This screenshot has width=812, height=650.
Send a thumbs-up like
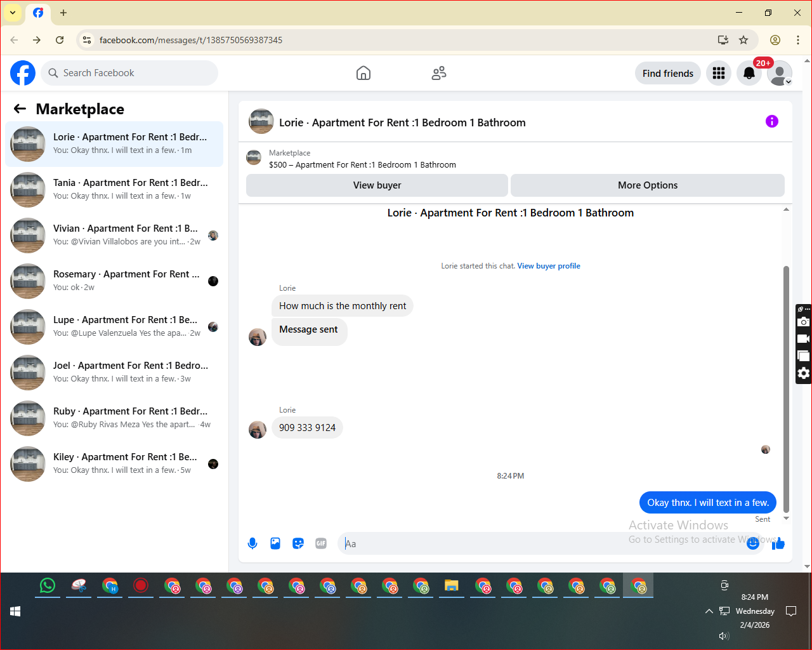point(778,543)
